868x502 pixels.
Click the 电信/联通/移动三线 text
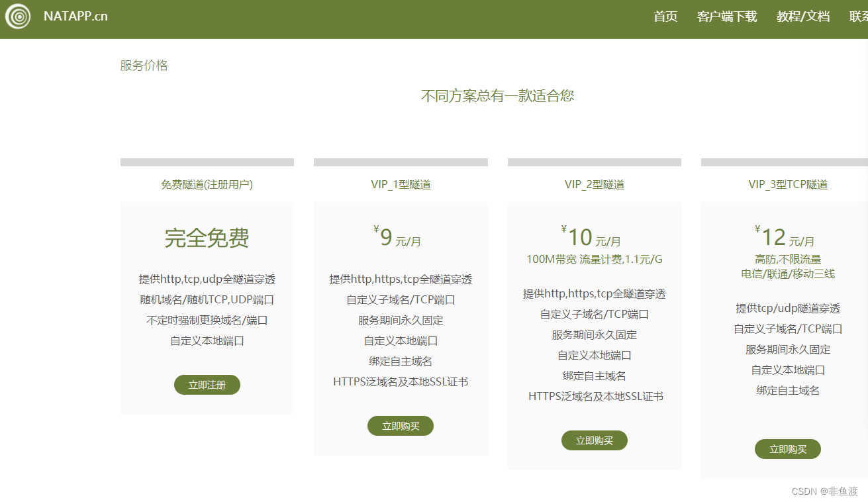788,274
